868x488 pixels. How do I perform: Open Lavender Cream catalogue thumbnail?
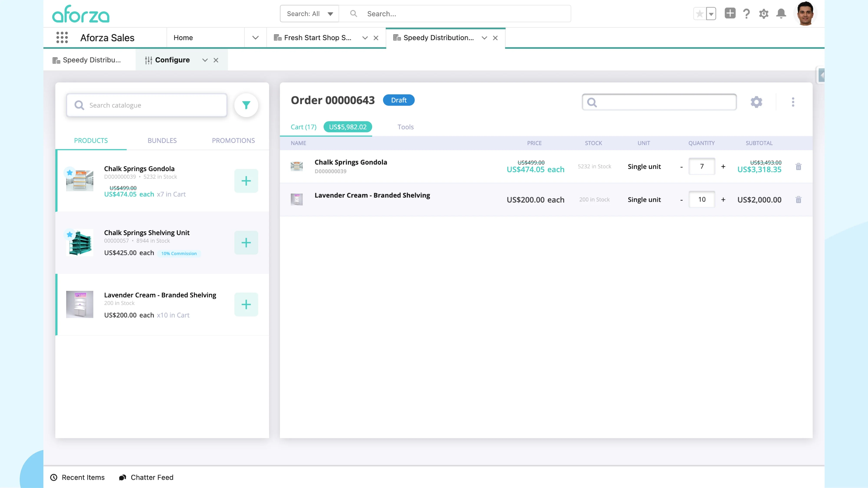pos(80,305)
